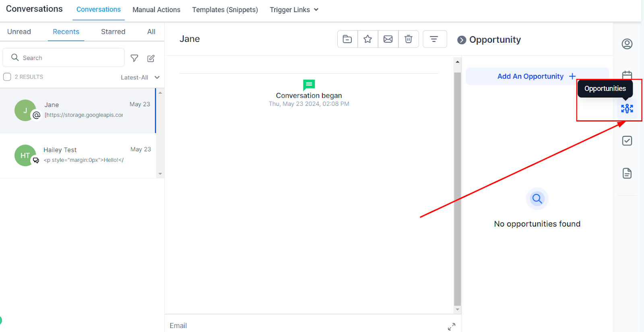Screen dimensions: 644x332
Task: Collapse the Opportunity panel with arrow icon
Action: pos(462,40)
